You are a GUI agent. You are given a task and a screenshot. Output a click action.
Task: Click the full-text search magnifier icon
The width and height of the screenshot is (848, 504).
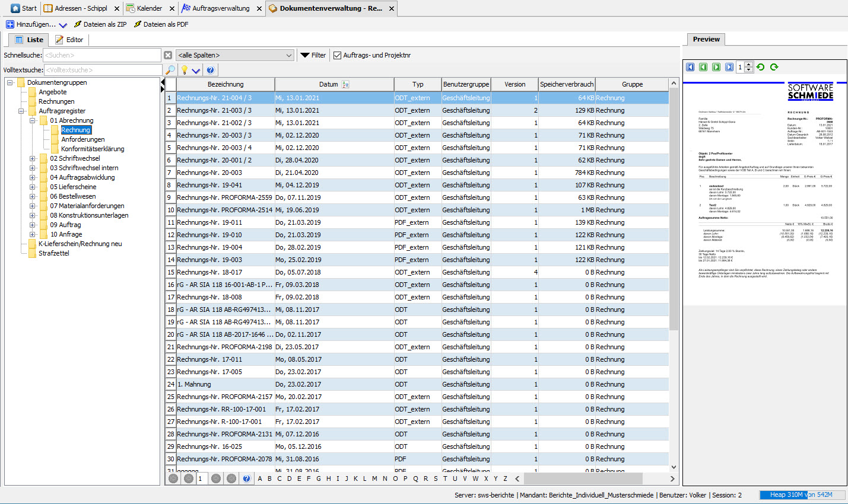(x=170, y=70)
